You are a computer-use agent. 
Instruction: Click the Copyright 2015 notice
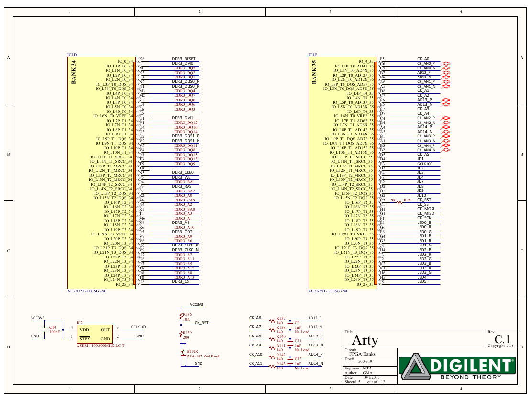coord(501,346)
